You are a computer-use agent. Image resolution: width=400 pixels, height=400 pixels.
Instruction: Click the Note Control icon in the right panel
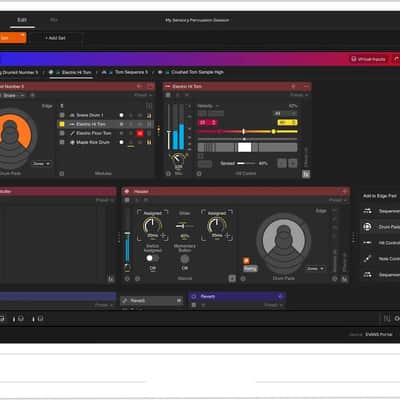(367, 259)
